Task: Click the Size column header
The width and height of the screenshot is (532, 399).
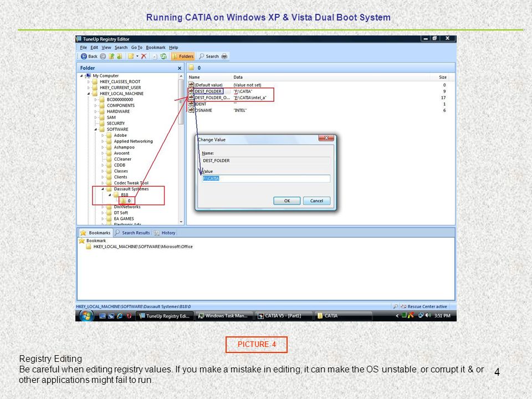Action: tap(443, 78)
